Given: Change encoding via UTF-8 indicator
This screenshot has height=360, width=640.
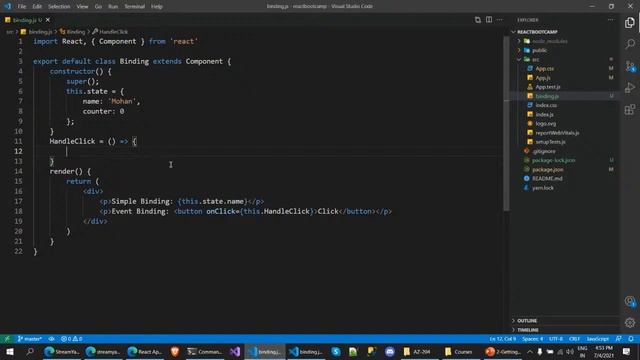Looking at the screenshot, I should [x=556, y=339].
